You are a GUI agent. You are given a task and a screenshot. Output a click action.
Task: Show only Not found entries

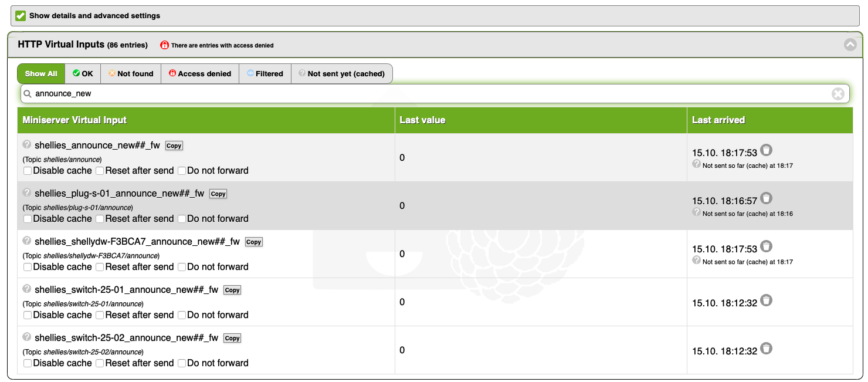pyautogui.click(x=131, y=74)
